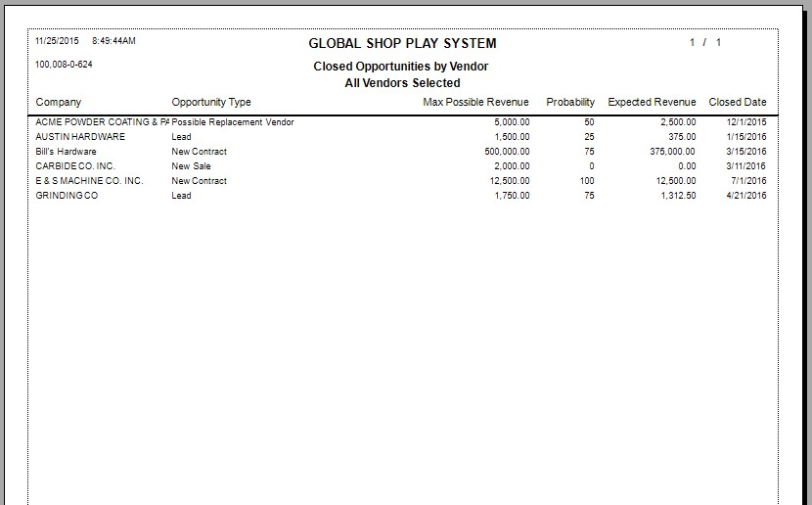Click expected revenue 2,500.00

[678, 122]
